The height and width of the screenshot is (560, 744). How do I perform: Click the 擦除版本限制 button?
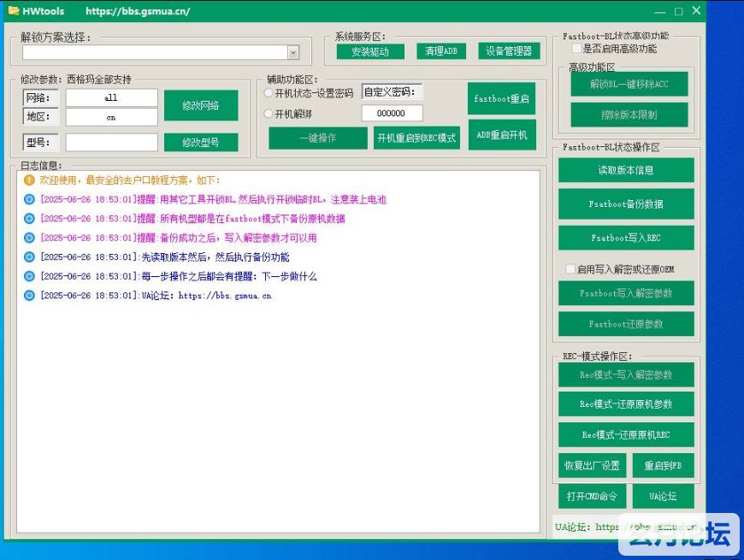pyautogui.click(x=629, y=115)
